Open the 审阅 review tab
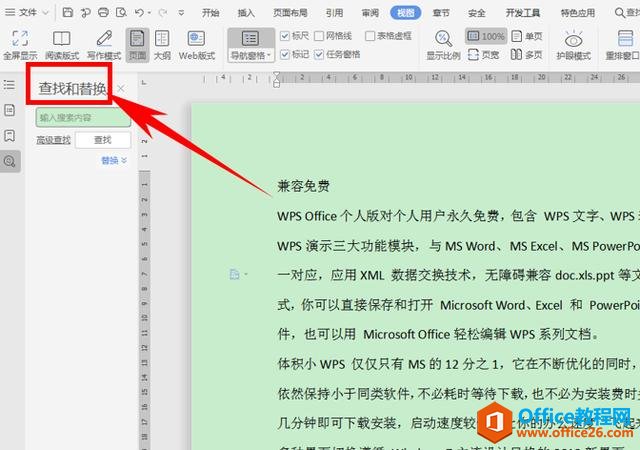This screenshot has width=640, height=450. click(370, 13)
